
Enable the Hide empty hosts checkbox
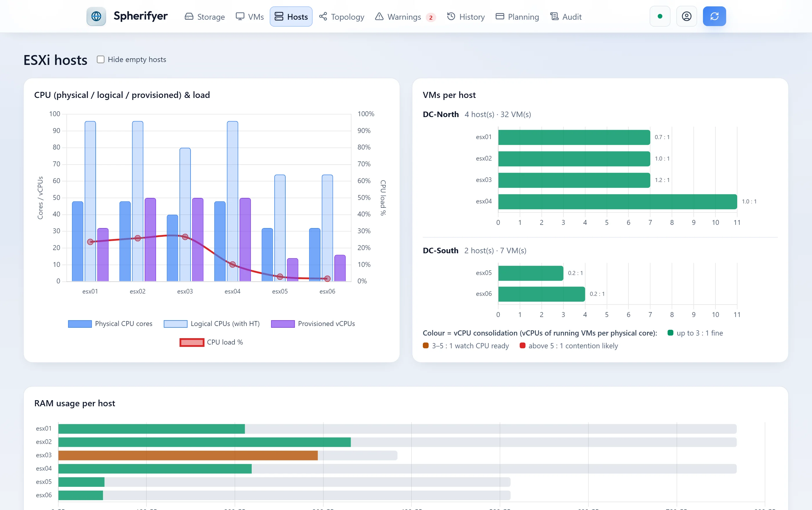click(x=101, y=60)
